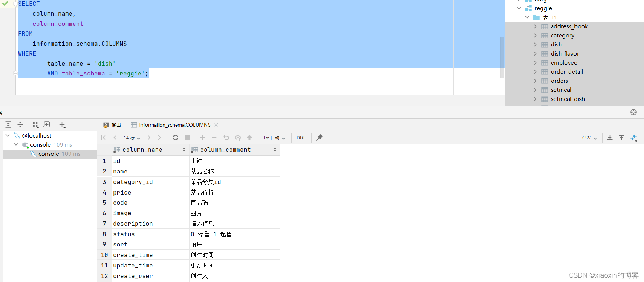Reload the query result data
Viewport: 644px width, 282px height.
pyautogui.click(x=176, y=138)
